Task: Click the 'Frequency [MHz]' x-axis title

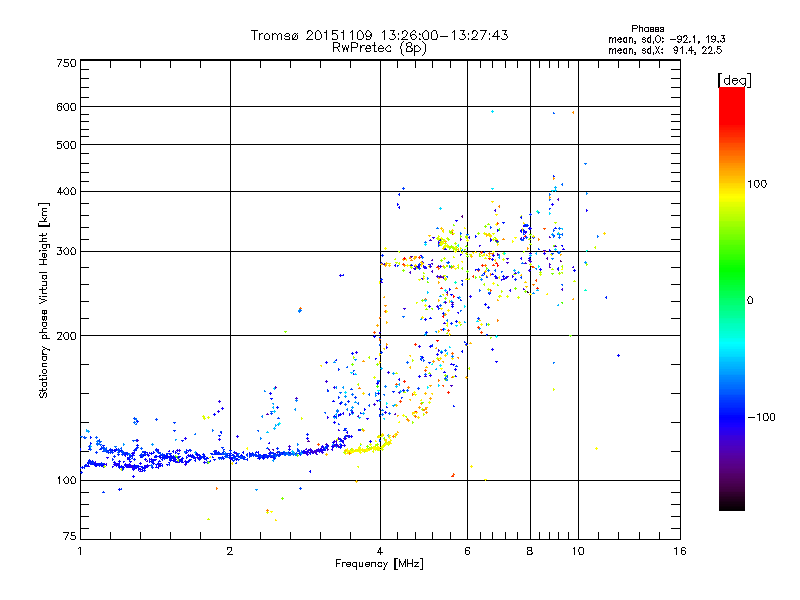Action: pos(379,564)
